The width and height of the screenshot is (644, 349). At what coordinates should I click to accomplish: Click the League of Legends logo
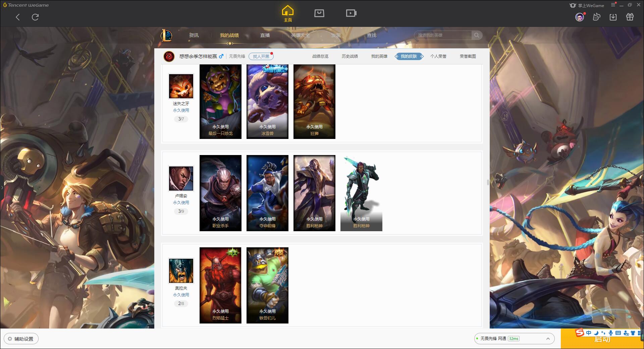[166, 35]
